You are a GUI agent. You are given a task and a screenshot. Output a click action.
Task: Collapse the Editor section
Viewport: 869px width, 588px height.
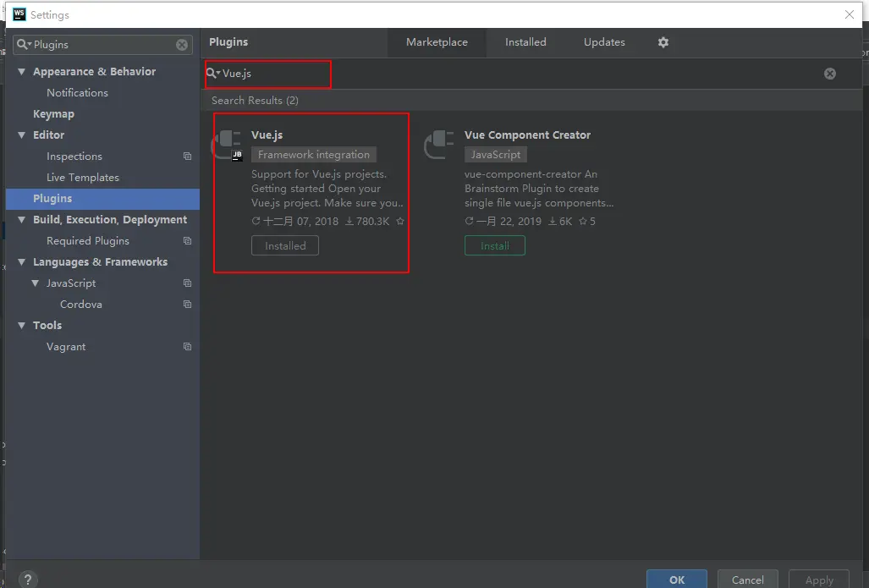pos(22,135)
